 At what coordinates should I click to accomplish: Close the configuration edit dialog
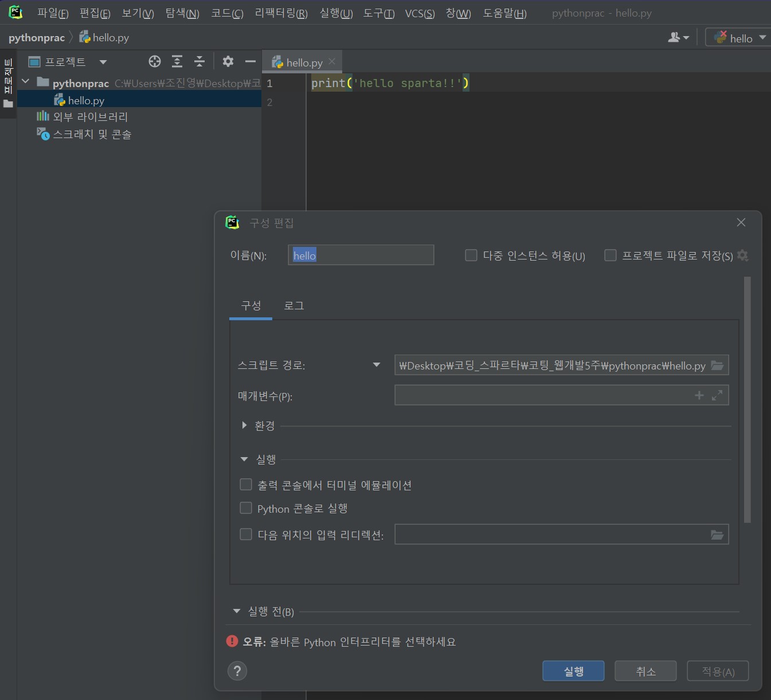pyautogui.click(x=741, y=222)
